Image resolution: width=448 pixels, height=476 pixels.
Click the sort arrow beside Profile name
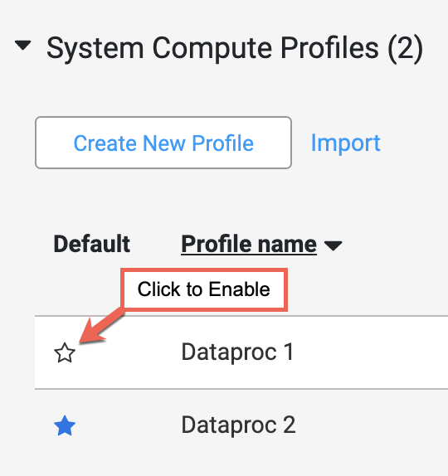[334, 245]
